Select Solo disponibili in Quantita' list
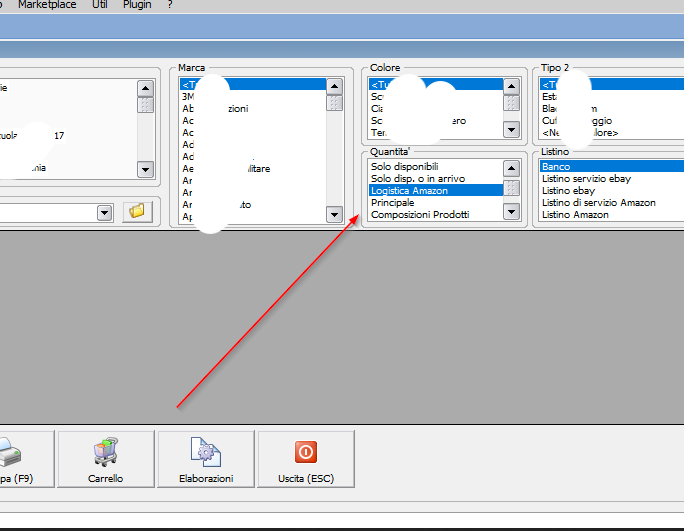684x531 pixels. (x=435, y=166)
